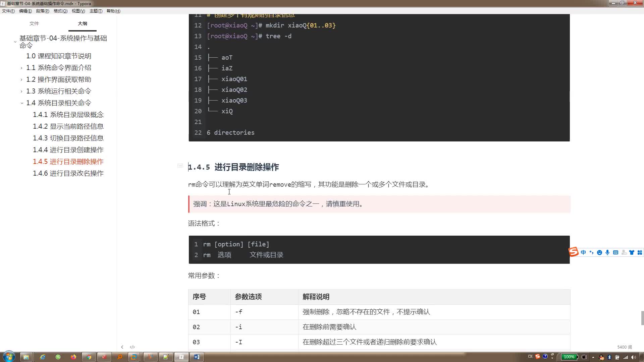Collapse the 基础章节-04 outline root
The image size is (644, 362).
(x=15, y=42)
